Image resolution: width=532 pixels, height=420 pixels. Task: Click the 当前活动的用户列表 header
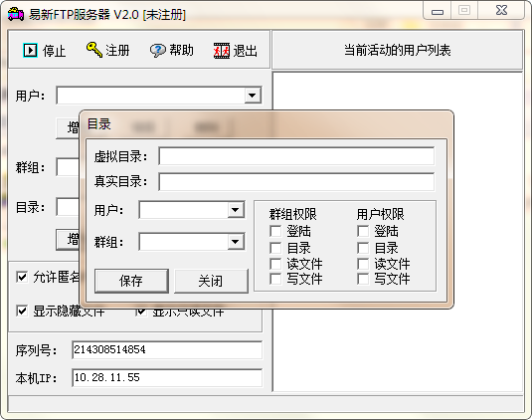[398, 50]
